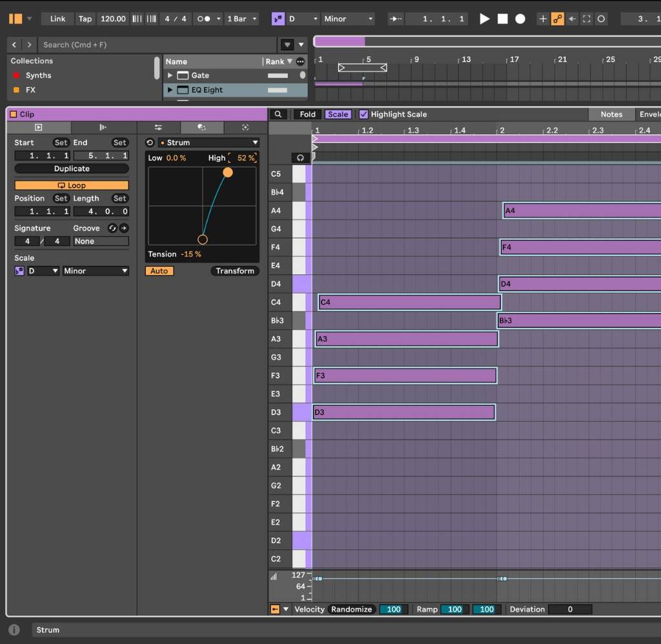Toggle Auto in the Strum transform panel

158,270
